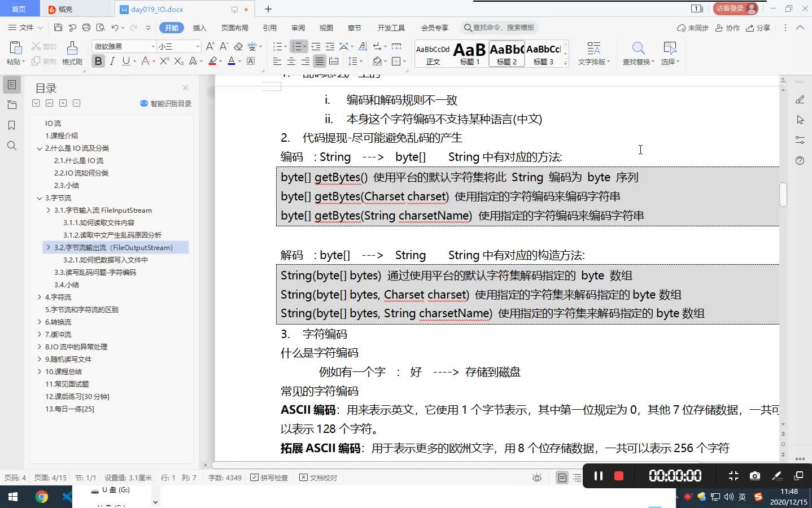Pause the screen recording
812x508 pixels.
coord(599,476)
